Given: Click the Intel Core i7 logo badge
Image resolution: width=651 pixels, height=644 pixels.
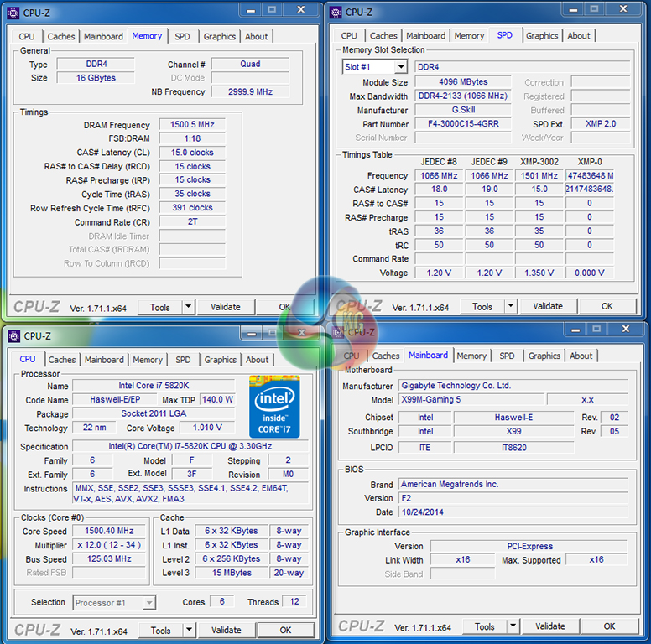Looking at the screenshot, I should tap(274, 406).
